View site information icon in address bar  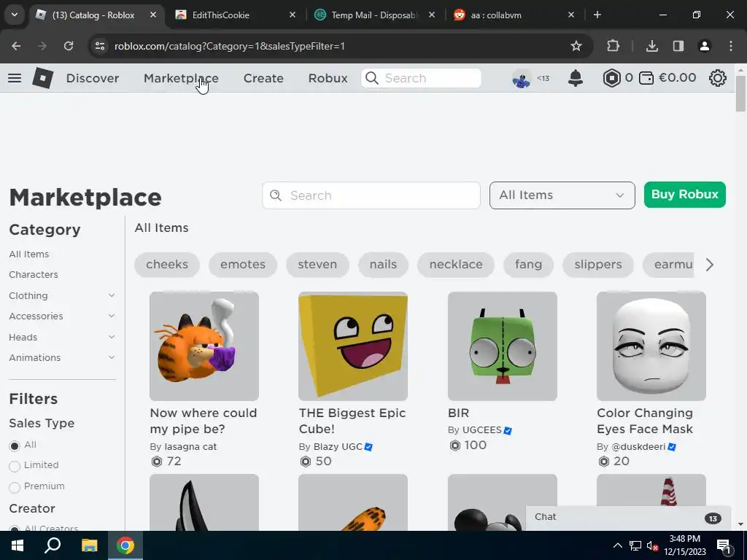(x=100, y=46)
